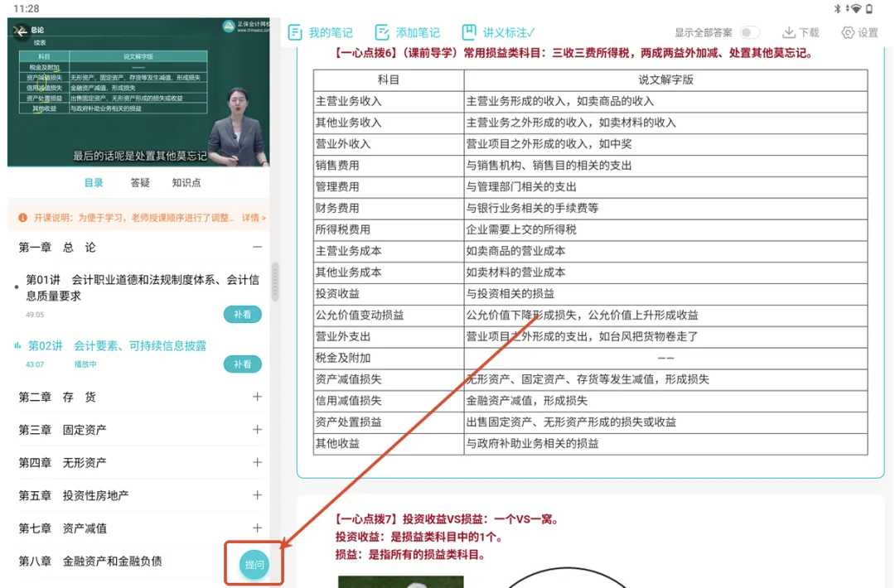Click 税金及附加 table cell
This screenshot has width=895, height=588.
point(388,358)
